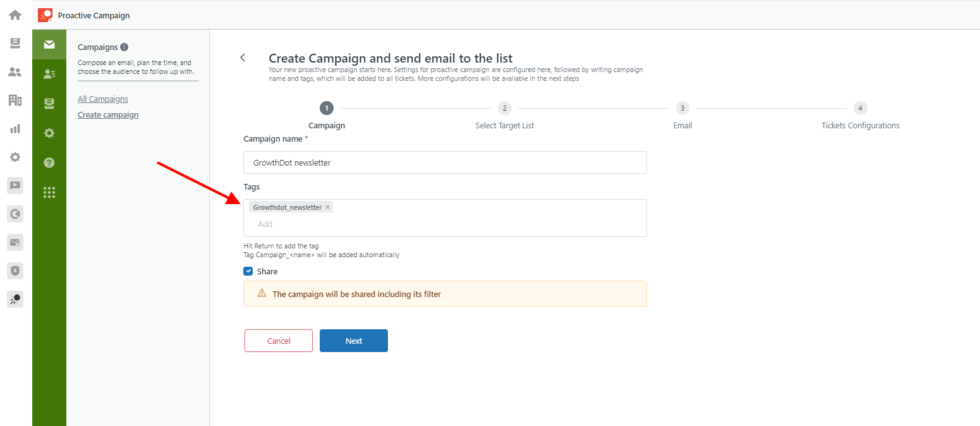The height and width of the screenshot is (426, 980).
Task: Go to step 3 Email
Action: (x=682, y=108)
